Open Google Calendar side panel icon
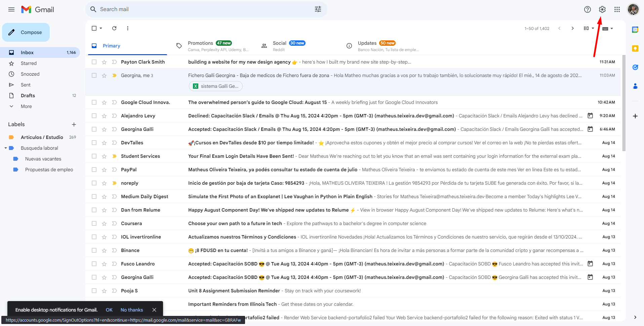644x326 pixels. point(635,30)
